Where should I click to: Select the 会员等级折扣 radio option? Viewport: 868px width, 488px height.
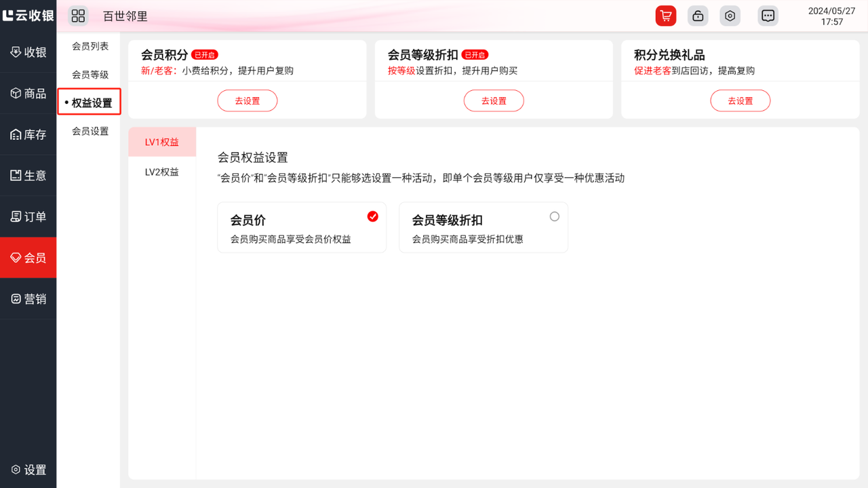coord(554,217)
